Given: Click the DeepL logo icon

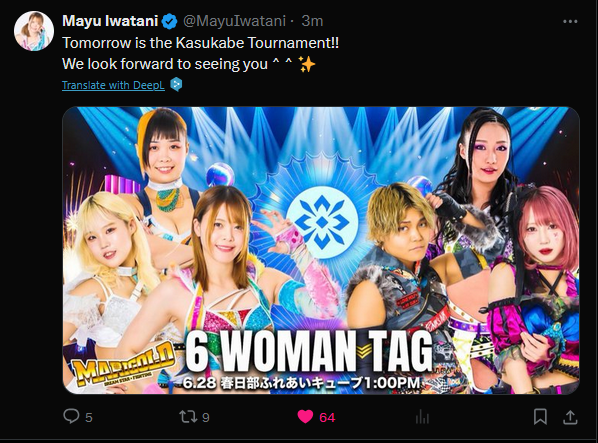Looking at the screenshot, I should [x=176, y=84].
